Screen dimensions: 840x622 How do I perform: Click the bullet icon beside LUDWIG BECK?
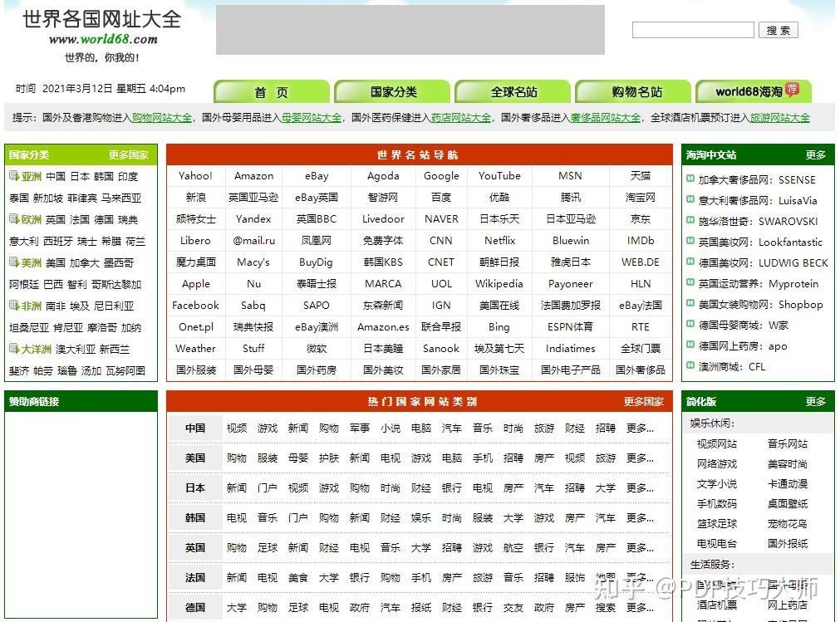pyautogui.click(x=690, y=262)
